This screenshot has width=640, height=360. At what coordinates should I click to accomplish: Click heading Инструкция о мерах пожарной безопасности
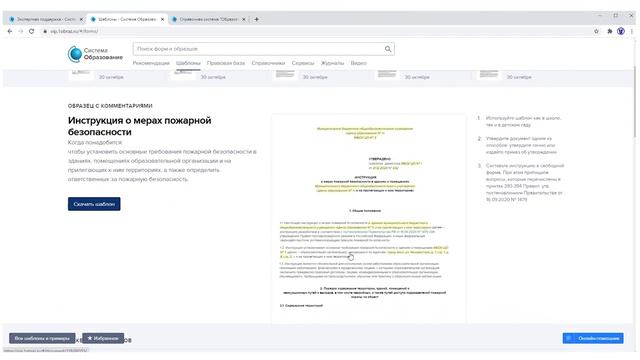point(140,126)
